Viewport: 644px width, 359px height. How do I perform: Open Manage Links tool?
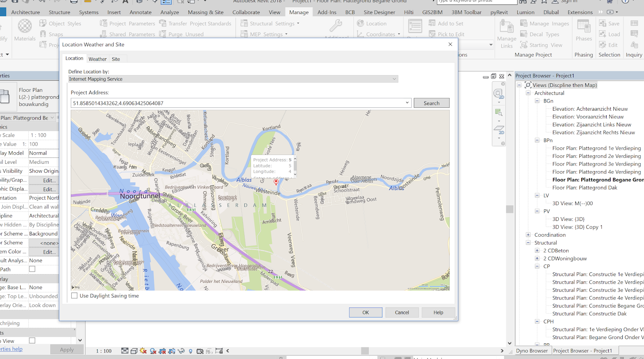click(506, 34)
